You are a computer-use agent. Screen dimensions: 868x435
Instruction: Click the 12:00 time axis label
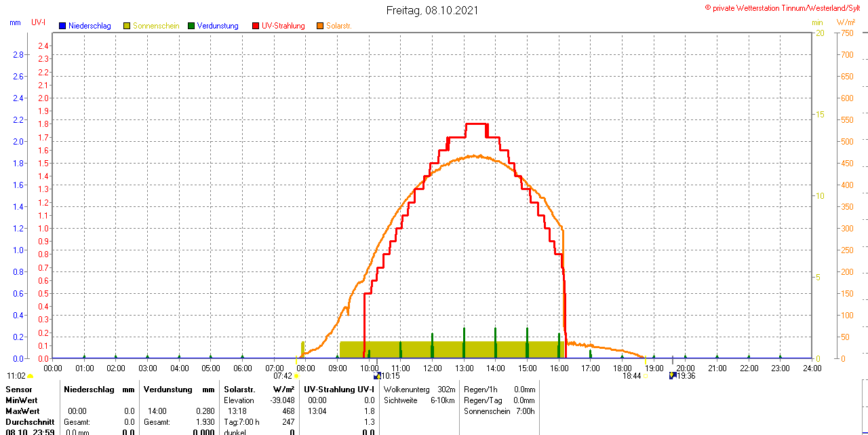tap(433, 368)
